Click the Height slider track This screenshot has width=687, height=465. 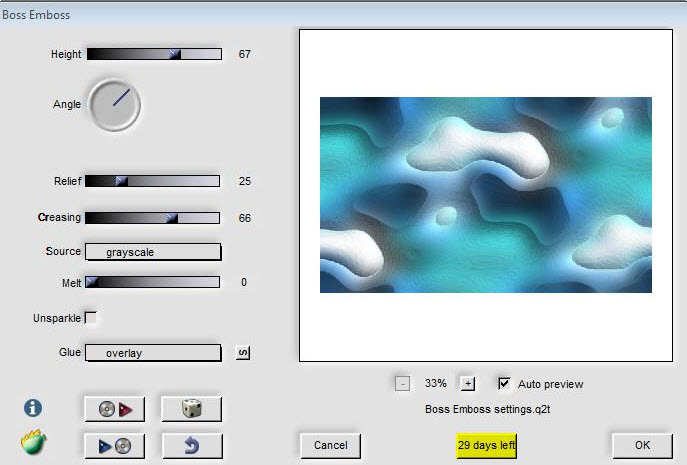154,54
